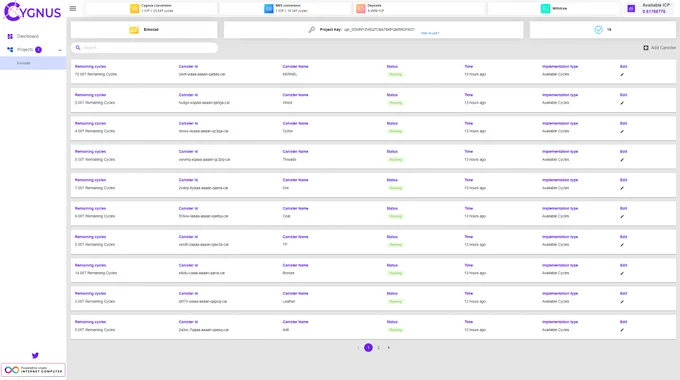The width and height of the screenshot is (680, 380).
Task: Open the 'How to use?' link
Action: click(430, 33)
